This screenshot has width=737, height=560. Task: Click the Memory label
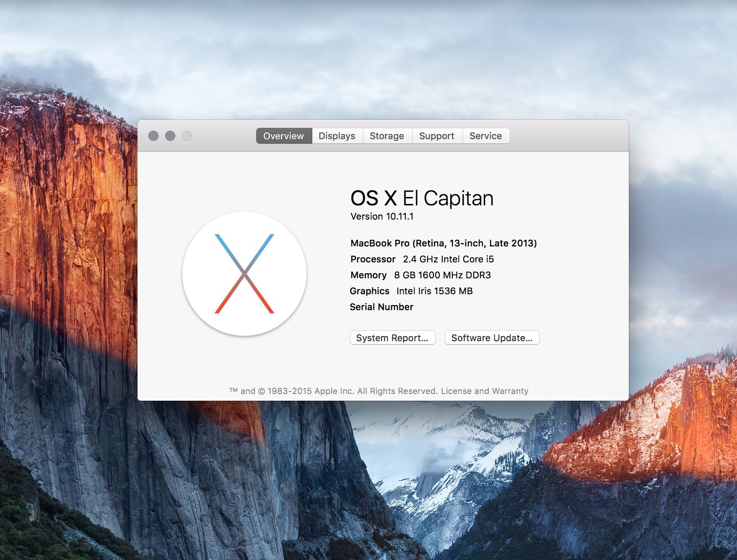tap(368, 275)
